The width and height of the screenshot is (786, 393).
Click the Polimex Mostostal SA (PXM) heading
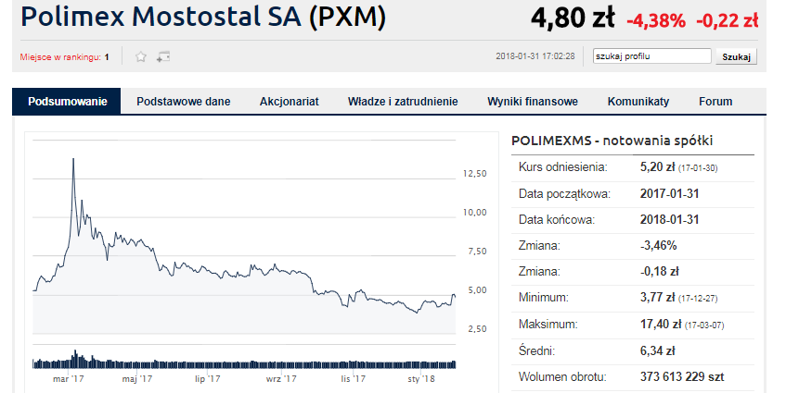[203, 17]
